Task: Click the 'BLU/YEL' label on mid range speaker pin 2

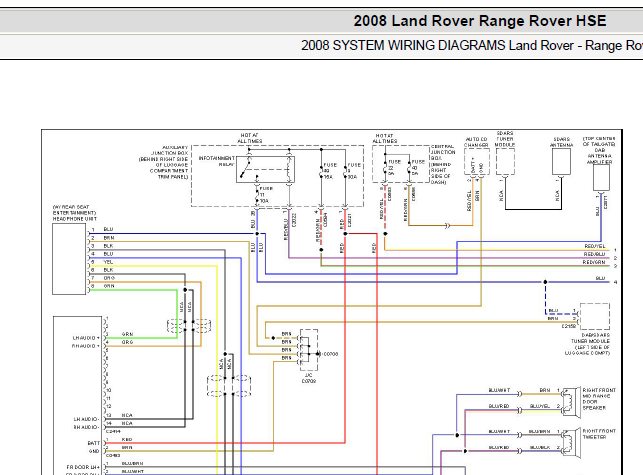Action: coord(540,406)
